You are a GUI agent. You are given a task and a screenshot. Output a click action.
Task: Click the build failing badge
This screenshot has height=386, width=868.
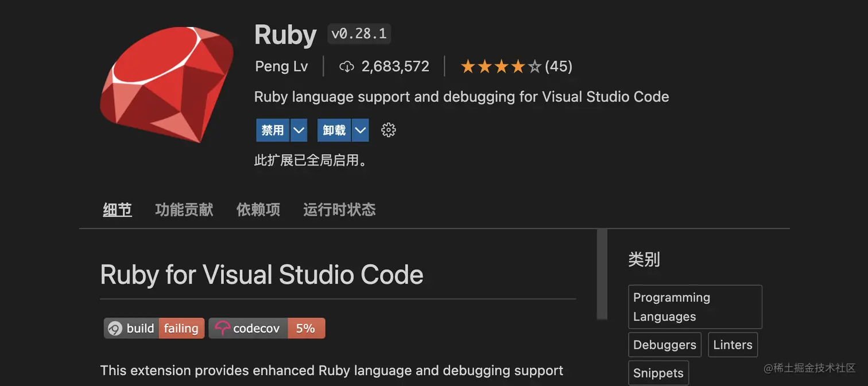tap(154, 329)
